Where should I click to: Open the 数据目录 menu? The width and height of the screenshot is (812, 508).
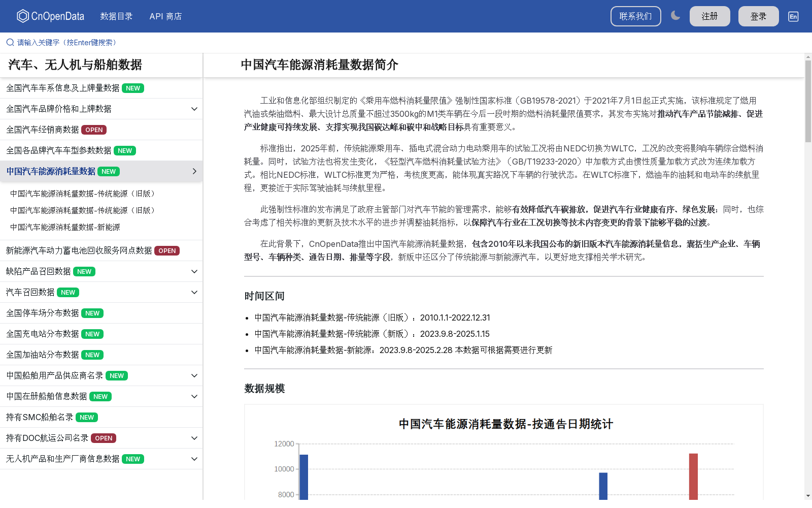(116, 16)
